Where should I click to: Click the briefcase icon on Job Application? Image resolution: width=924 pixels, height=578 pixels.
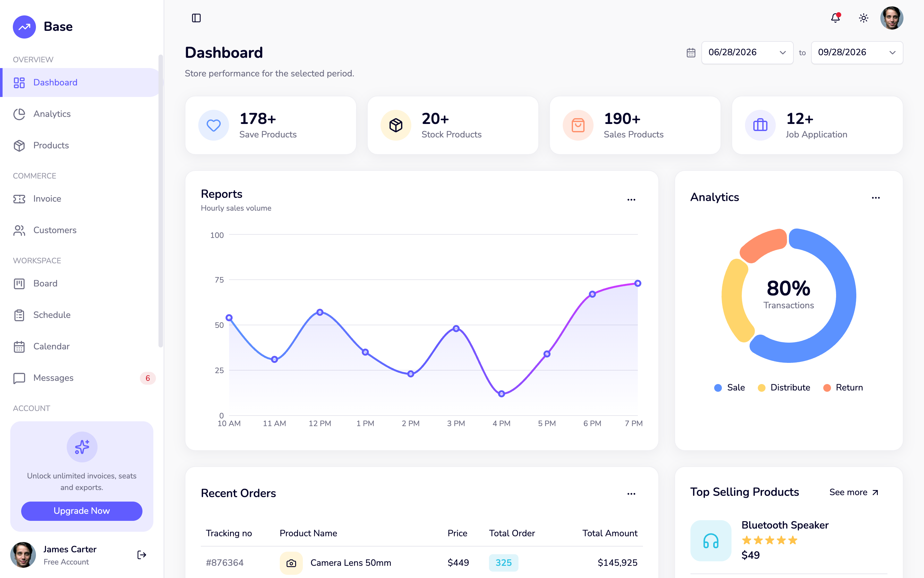click(x=760, y=125)
